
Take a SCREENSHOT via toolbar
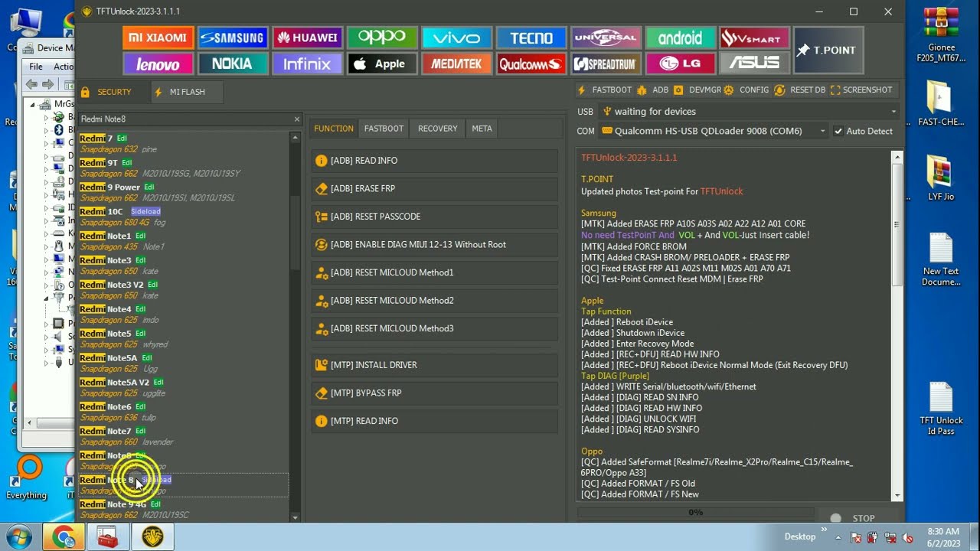click(x=861, y=90)
